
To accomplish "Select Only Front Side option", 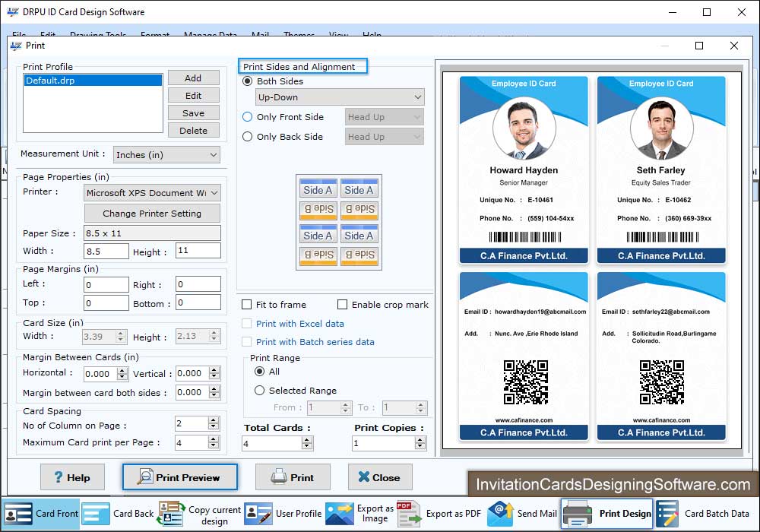I will coord(247,117).
